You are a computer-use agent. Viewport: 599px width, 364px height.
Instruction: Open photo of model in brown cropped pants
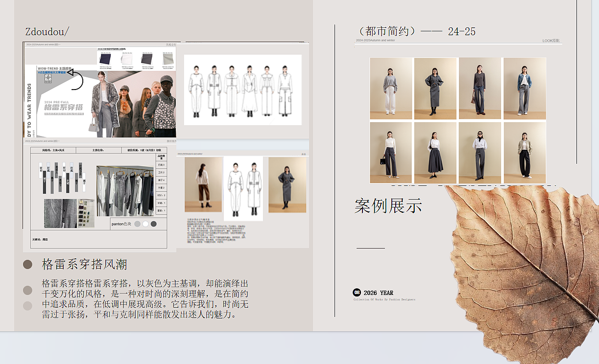click(x=203, y=184)
